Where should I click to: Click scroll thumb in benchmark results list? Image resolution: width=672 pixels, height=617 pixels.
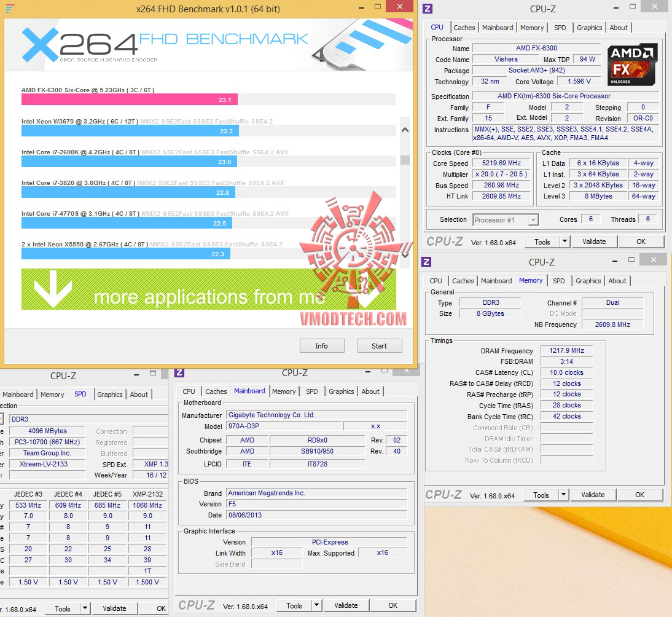pos(405,160)
